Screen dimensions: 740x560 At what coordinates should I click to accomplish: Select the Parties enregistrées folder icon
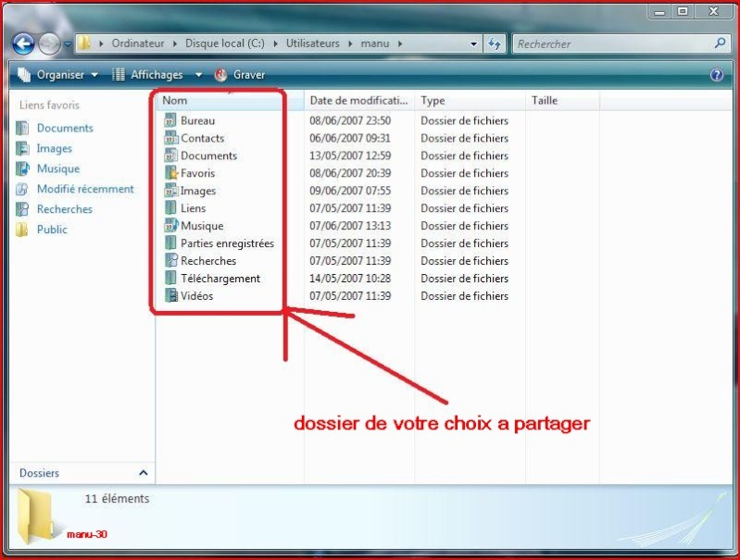coord(170,243)
